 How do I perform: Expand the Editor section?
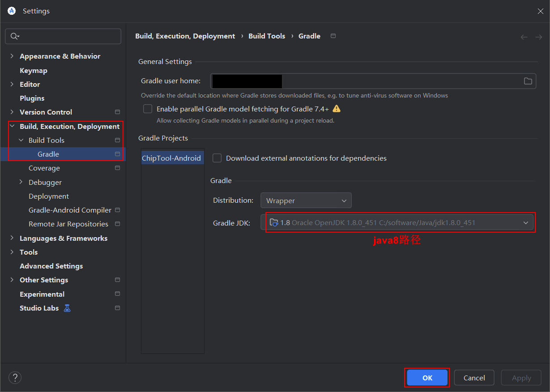click(x=12, y=84)
